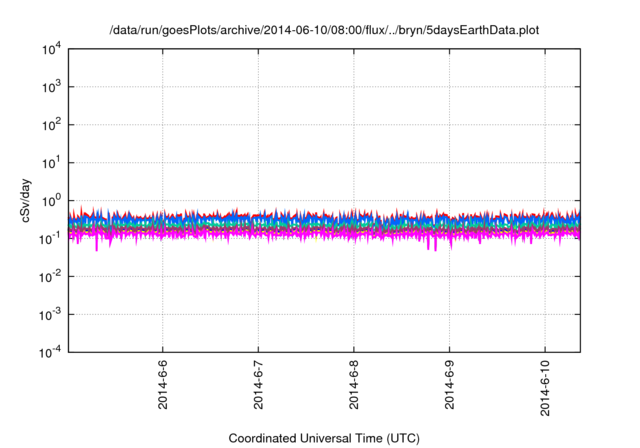Screen dimensions: 640x448
Task: Click the plot file path title
Action: coord(324,30)
